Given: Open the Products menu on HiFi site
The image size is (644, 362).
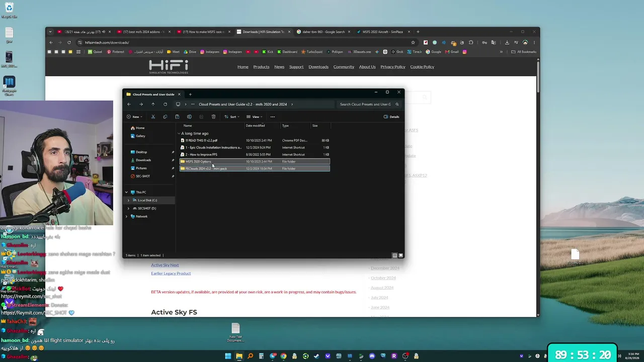Looking at the screenshot, I should [261, 67].
